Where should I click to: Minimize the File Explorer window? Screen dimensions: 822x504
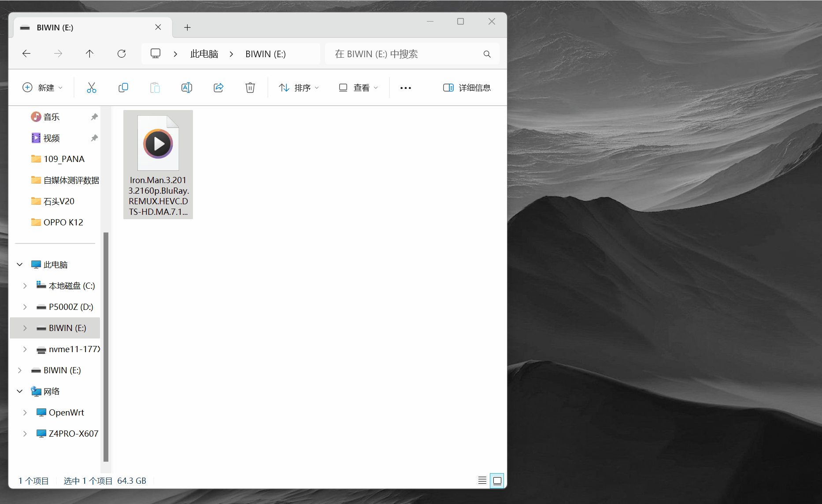pos(430,21)
